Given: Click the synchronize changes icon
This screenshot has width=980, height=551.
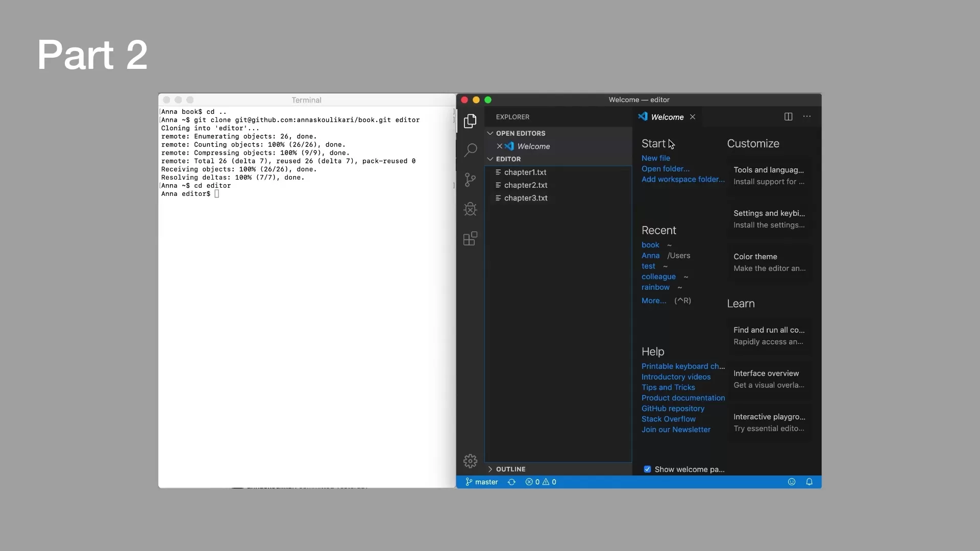Looking at the screenshot, I should tap(511, 482).
